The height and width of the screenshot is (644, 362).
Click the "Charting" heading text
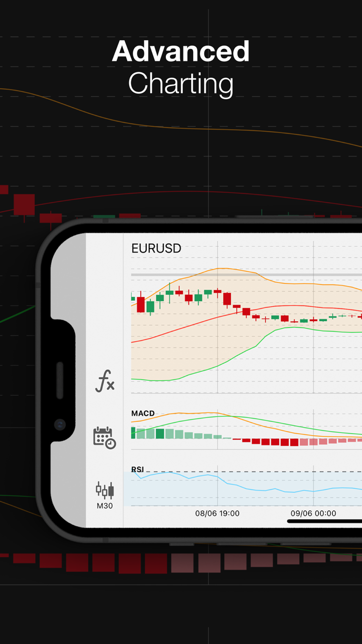coord(180,84)
